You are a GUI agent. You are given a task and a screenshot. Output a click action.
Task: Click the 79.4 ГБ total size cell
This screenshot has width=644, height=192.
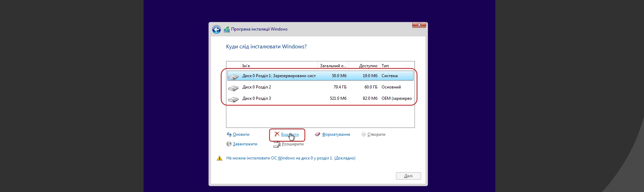pyautogui.click(x=340, y=87)
